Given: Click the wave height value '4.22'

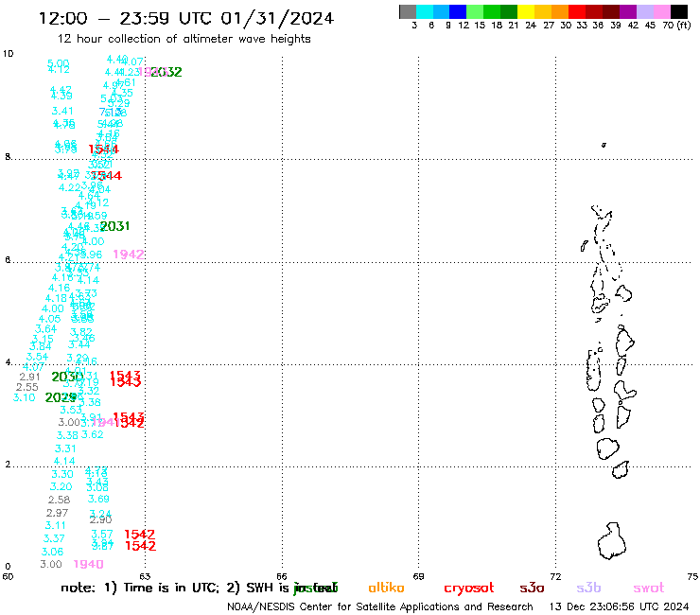Looking at the screenshot, I should [70, 187].
